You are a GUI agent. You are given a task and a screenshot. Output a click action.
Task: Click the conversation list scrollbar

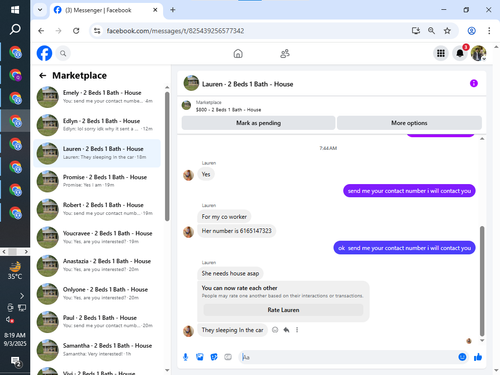pos(167,156)
